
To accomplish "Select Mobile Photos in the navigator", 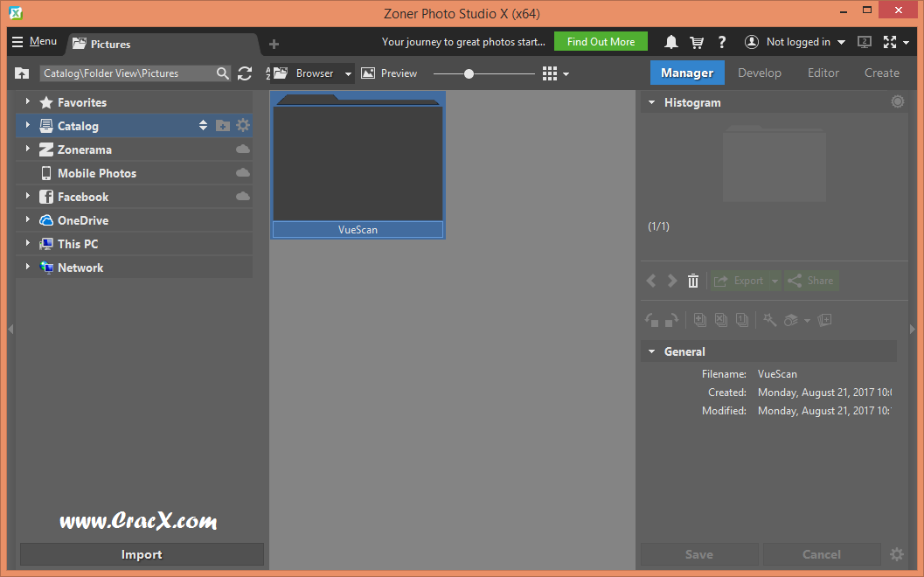I will pos(97,173).
